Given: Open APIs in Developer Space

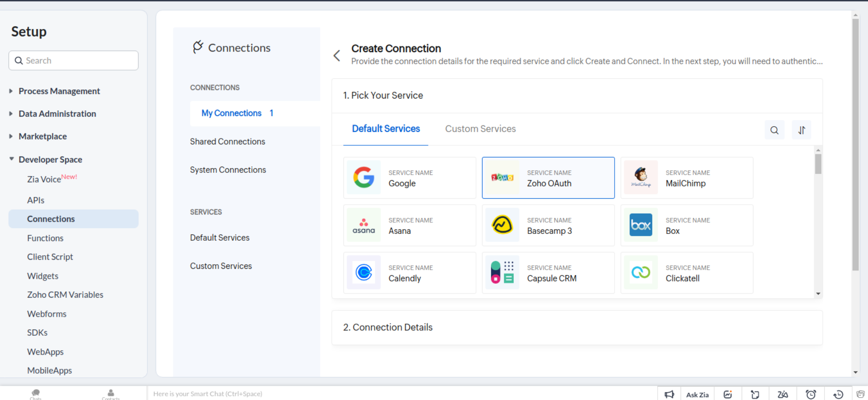Looking at the screenshot, I should pos(36,200).
